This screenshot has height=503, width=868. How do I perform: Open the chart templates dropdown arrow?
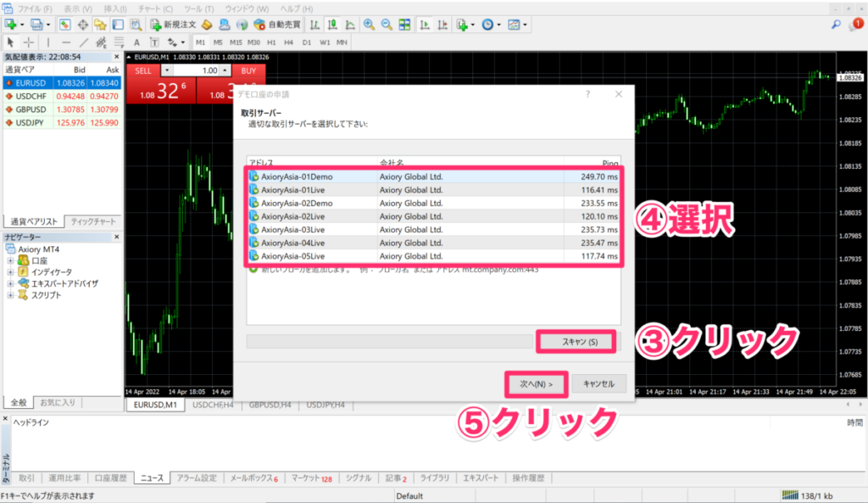pos(525,25)
